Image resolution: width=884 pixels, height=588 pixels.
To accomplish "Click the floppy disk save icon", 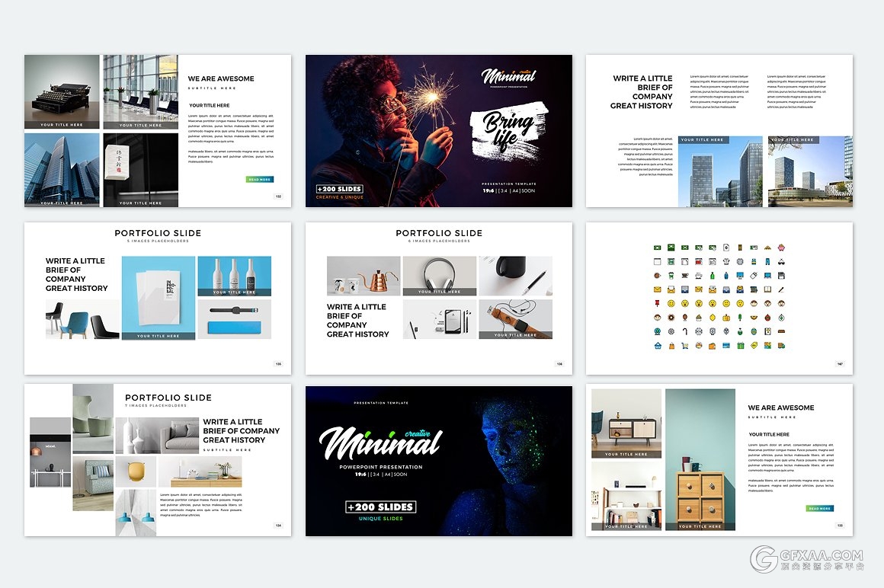I will pyautogui.click(x=781, y=276).
